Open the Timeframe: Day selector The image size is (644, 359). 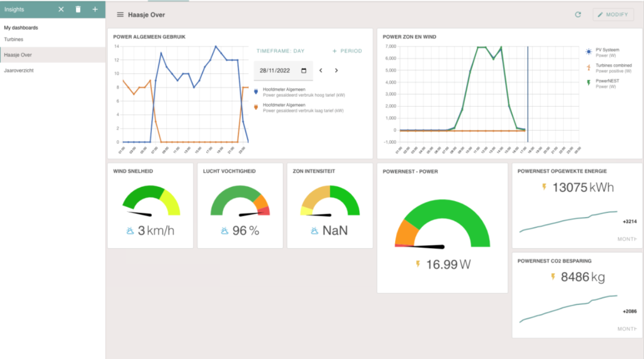(281, 51)
